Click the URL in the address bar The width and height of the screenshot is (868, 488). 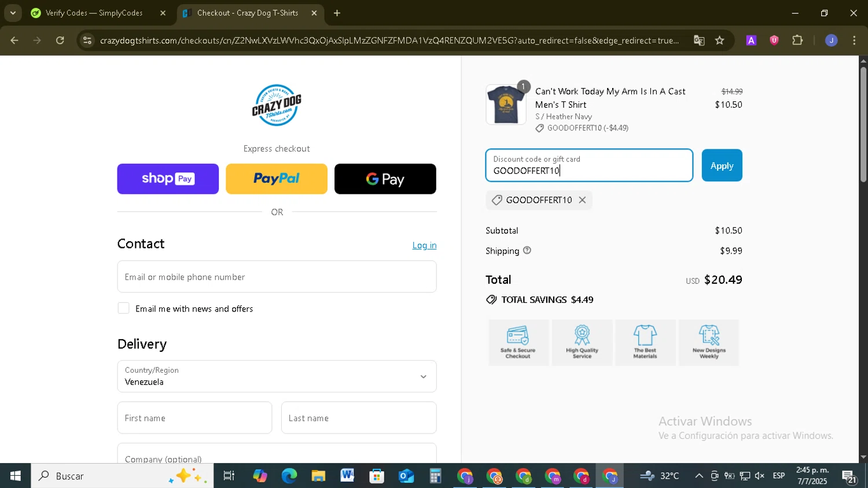(x=389, y=41)
